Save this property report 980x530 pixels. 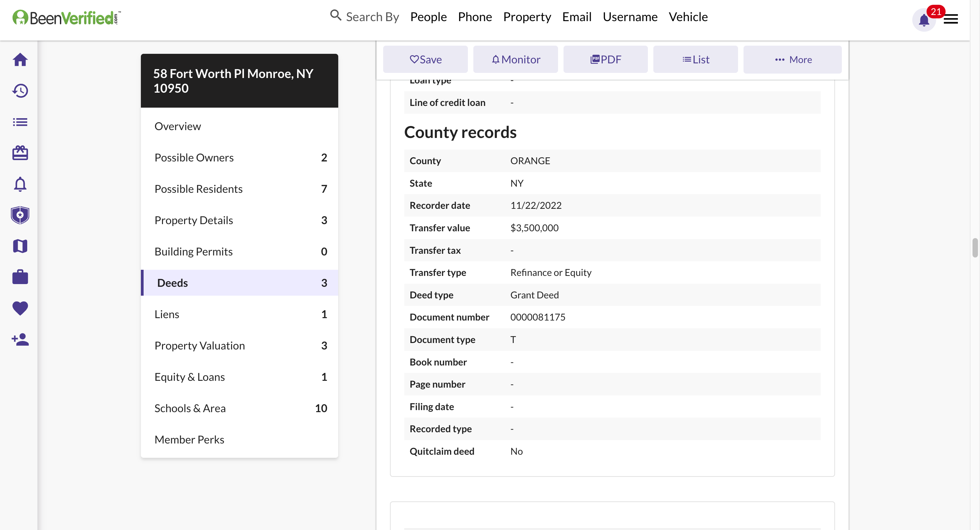click(425, 59)
